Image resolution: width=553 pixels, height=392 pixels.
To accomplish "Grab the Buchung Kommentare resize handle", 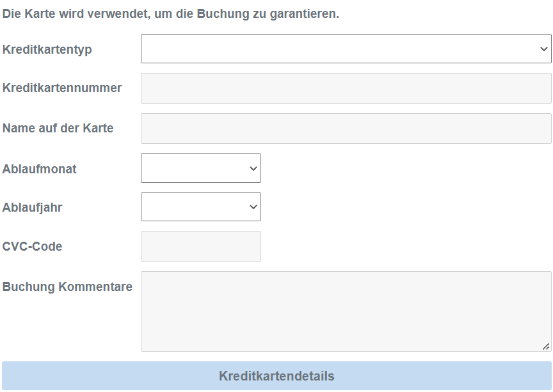I will coord(546,346).
